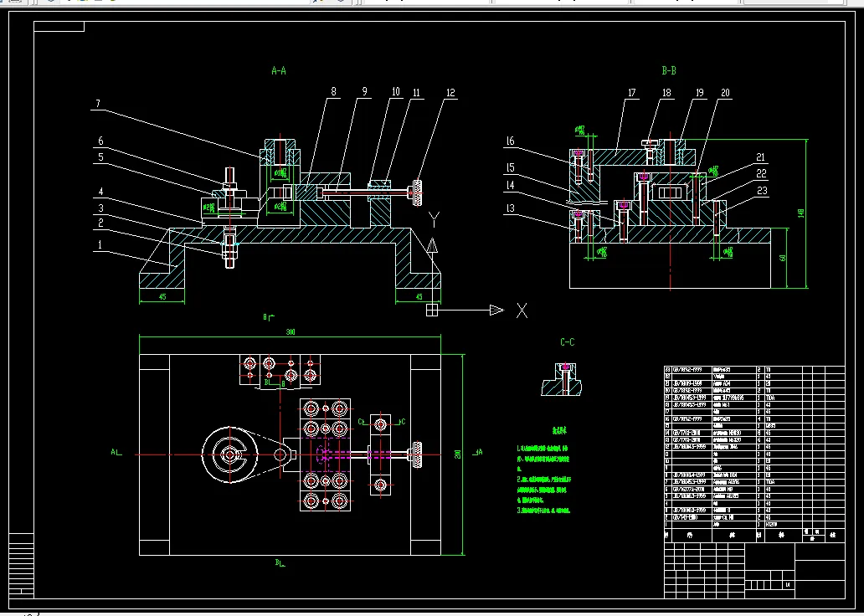This screenshot has width=864, height=616.
Task: Select callout number "4" leader label
Action: pyautogui.click(x=100, y=192)
